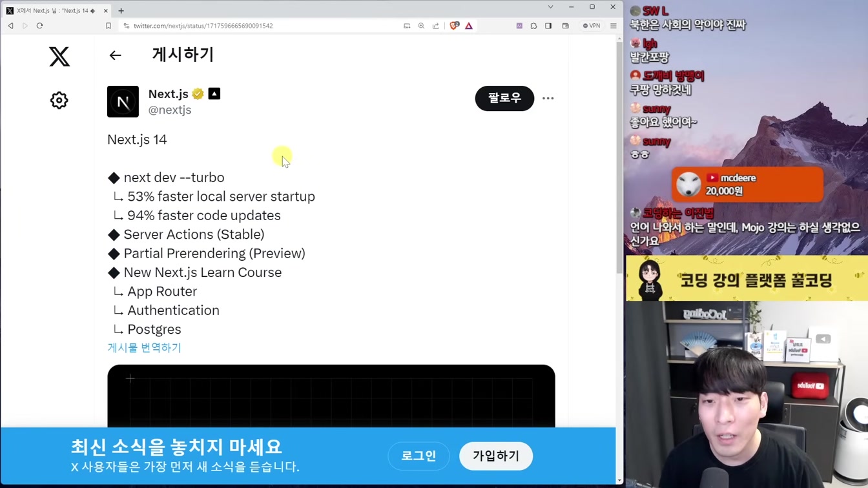Click the 게시하기 page heading
868x488 pixels.
183,55
